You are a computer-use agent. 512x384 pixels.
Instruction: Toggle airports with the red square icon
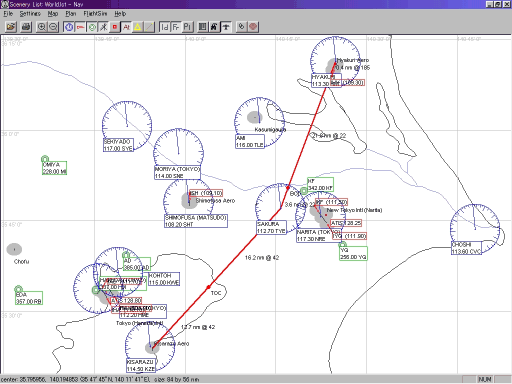115,27
